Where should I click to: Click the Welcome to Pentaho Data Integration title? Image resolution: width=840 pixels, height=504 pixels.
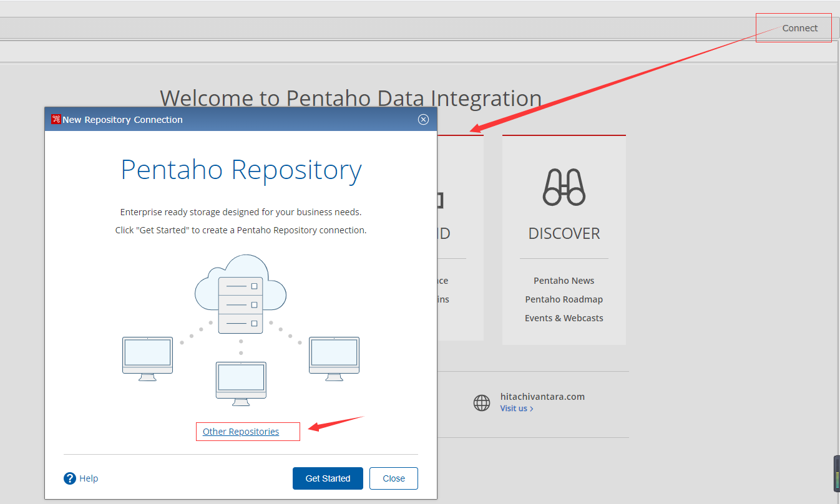(351, 99)
